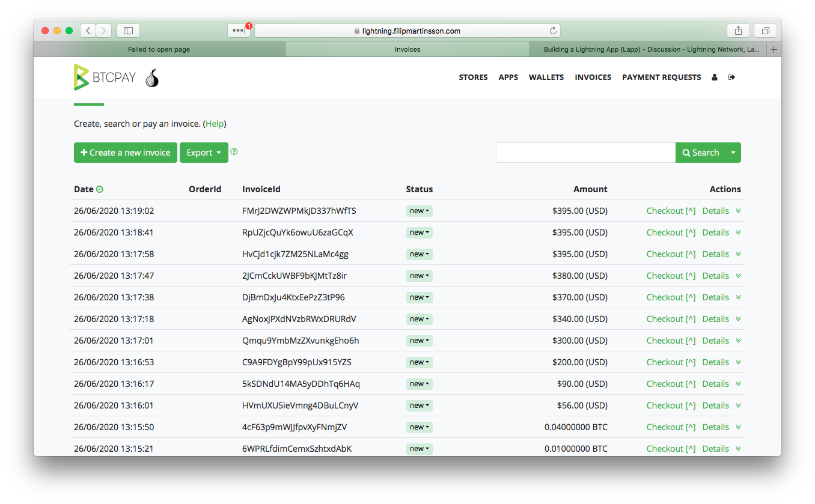
Task: Click the logout icon in the navbar
Action: tap(731, 77)
